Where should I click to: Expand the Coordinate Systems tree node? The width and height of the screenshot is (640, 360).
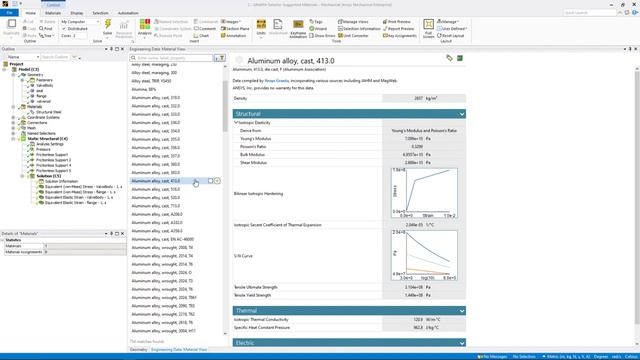[13, 118]
